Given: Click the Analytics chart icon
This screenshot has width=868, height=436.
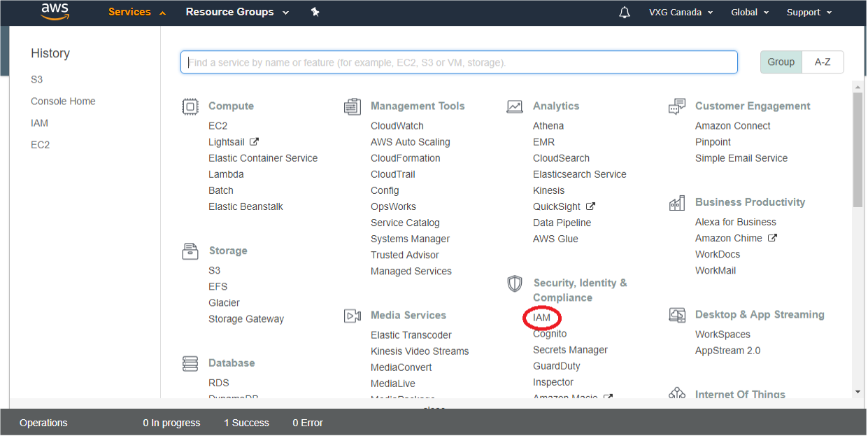Looking at the screenshot, I should (515, 106).
